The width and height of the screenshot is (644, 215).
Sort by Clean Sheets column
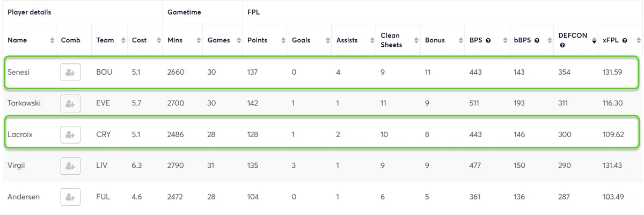coord(390,40)
